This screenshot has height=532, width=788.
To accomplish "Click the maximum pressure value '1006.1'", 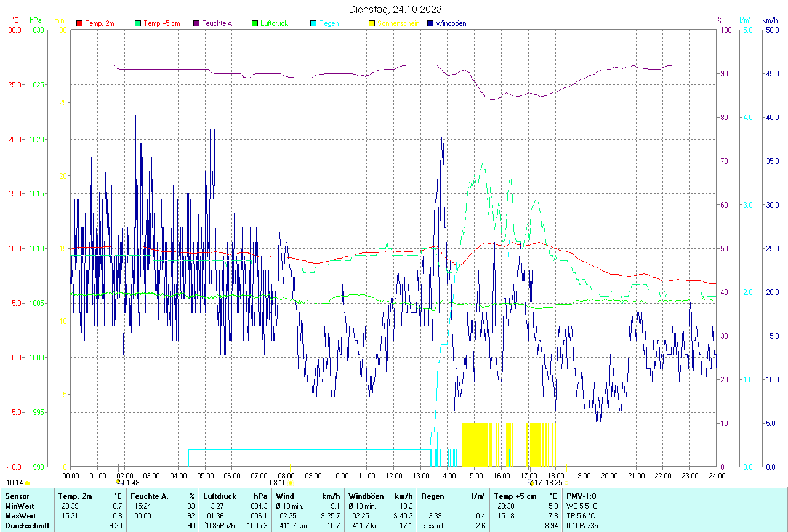I will pos(257,515).
